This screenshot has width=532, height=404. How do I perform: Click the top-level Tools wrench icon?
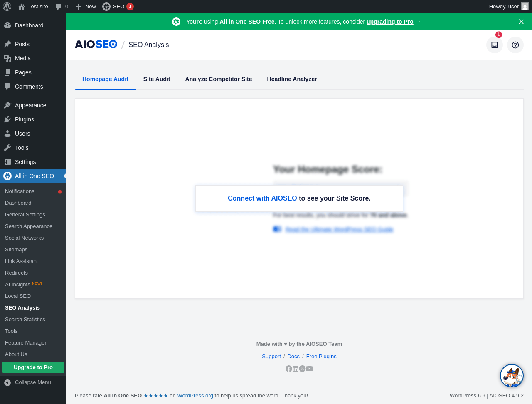pyautogui.click(x=7, y=148)
